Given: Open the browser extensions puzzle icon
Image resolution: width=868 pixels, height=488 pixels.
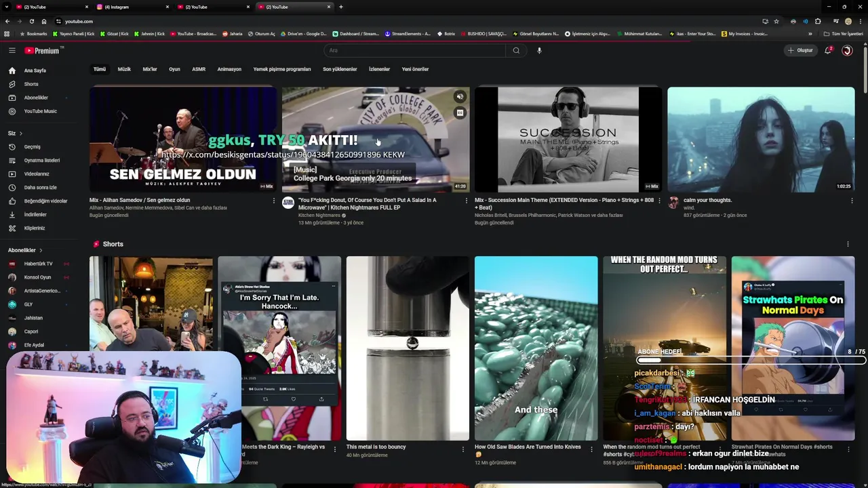Looking at the screenshot, I should [818, 21].
